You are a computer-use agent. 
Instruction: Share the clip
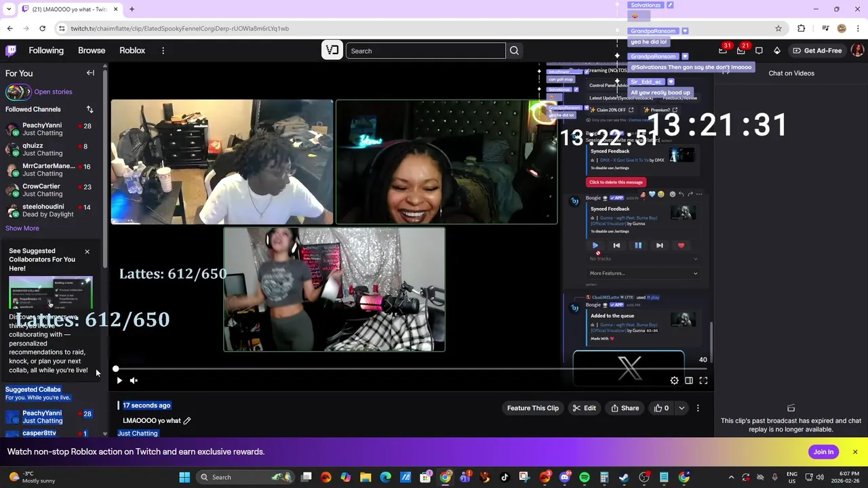click(625, 408)
